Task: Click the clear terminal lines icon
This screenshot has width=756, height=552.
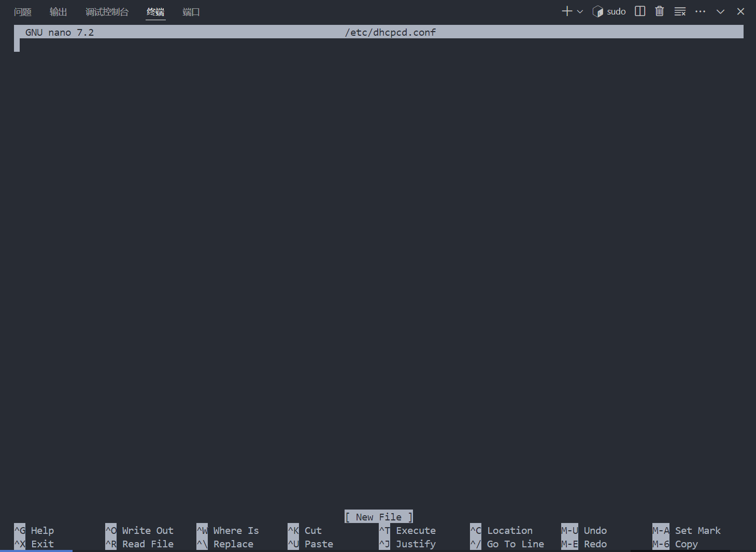Action: (680, 11)
